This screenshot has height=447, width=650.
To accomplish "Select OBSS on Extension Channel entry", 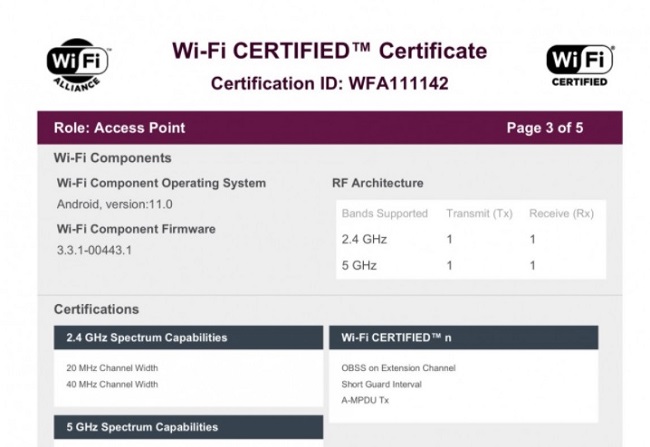I will (398, 368).
